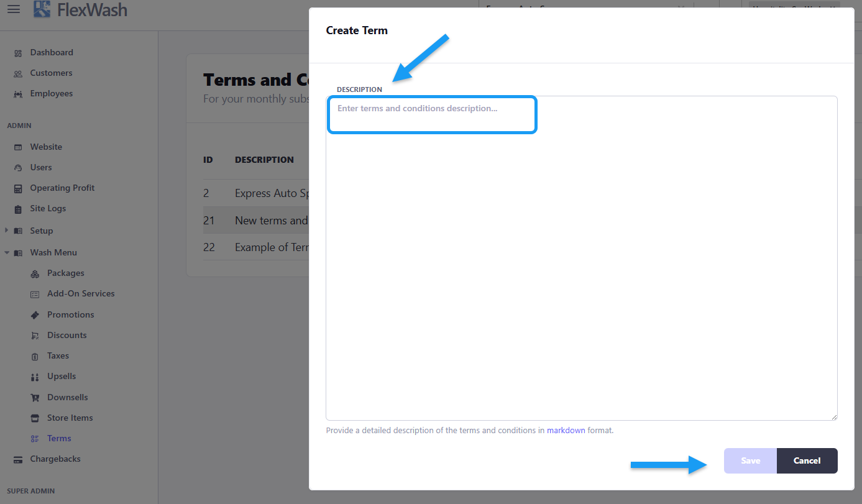862x504 pixels.
Task: Select the Packages submenu item
Action: (x=65, y=273)
